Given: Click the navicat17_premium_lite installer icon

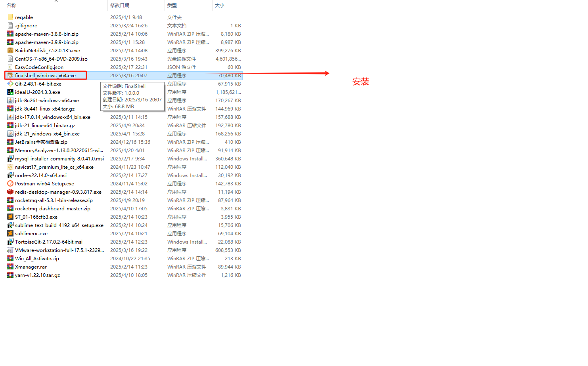Looking at the screenshot, I should [10, 167].
